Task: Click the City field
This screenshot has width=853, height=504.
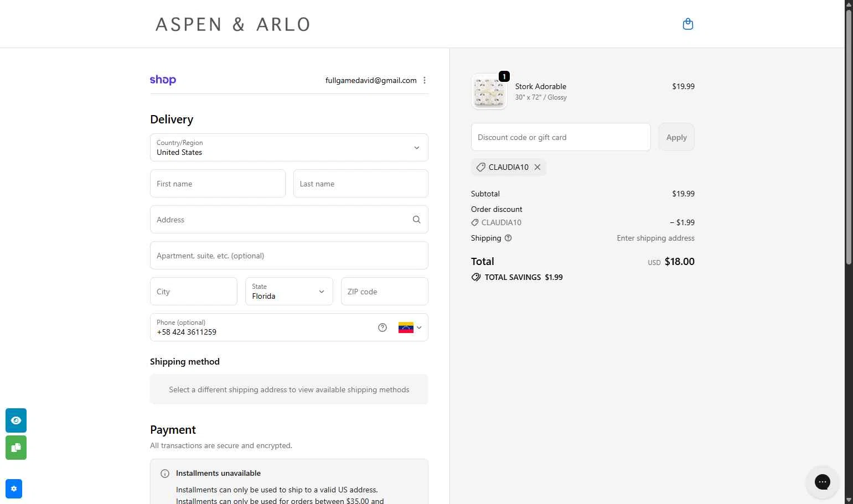Action: pos(194,292)
